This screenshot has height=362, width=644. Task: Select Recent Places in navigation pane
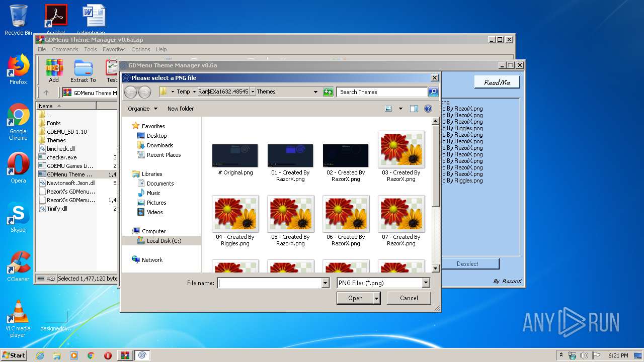click(164, 155)
